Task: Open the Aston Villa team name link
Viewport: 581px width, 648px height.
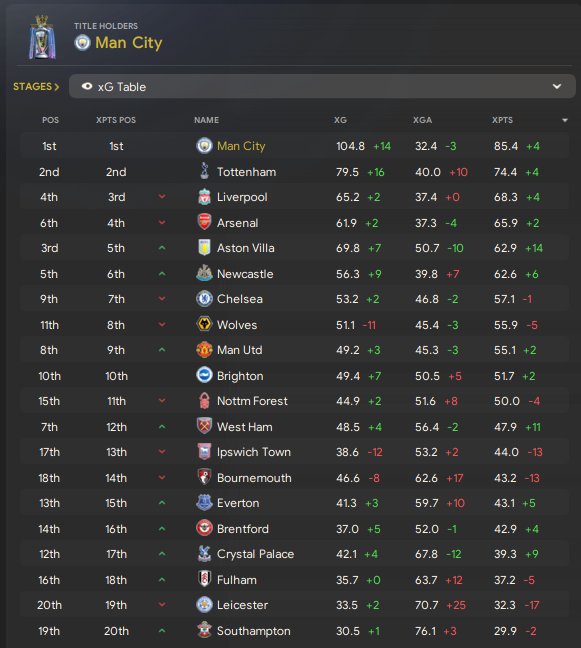Action: coord(245,248)
